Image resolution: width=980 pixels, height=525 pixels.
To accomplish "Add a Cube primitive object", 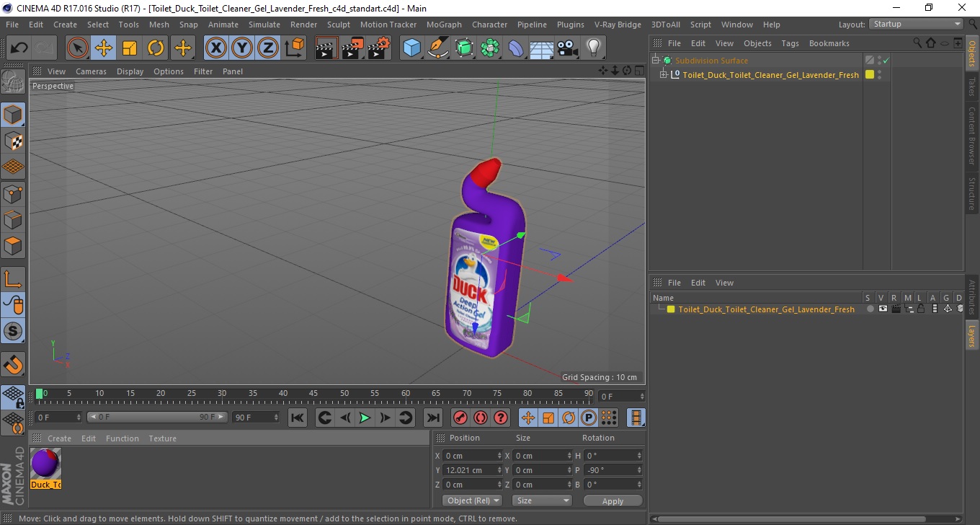I will [x=411, y=48].
